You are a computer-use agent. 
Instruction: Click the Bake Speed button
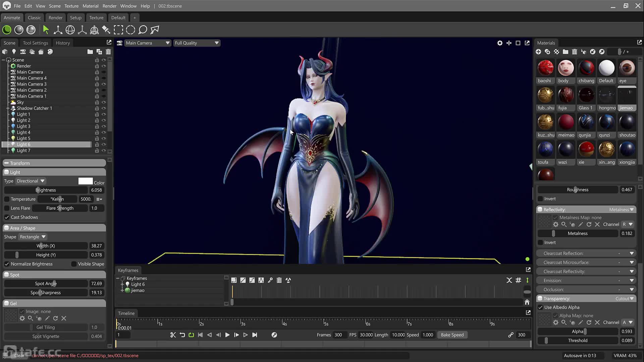click(452, 335)
